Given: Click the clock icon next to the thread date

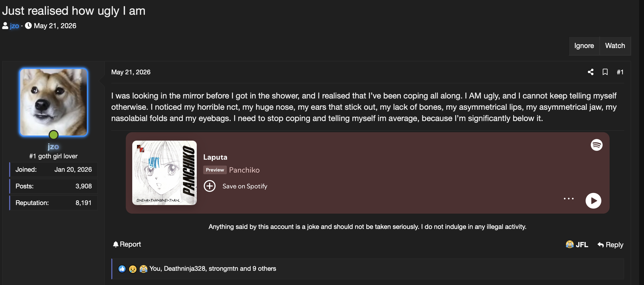Looking at the screenshot, I should (28, 25).
